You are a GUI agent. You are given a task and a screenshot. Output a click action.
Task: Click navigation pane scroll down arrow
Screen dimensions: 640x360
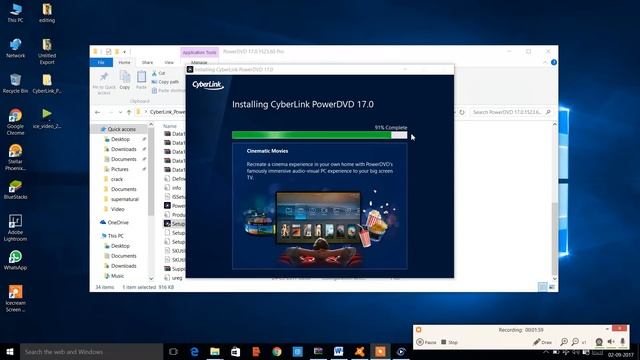coord(151,279)
